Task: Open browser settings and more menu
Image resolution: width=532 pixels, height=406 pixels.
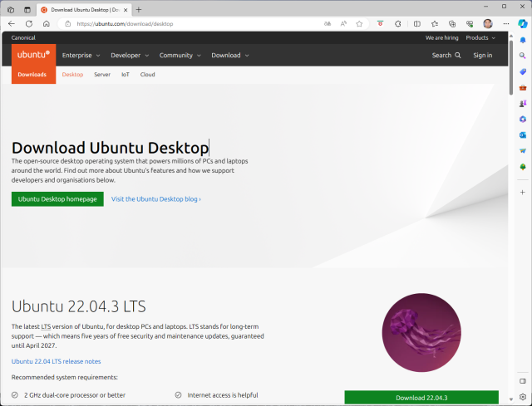Action: (x=505, y=24)
